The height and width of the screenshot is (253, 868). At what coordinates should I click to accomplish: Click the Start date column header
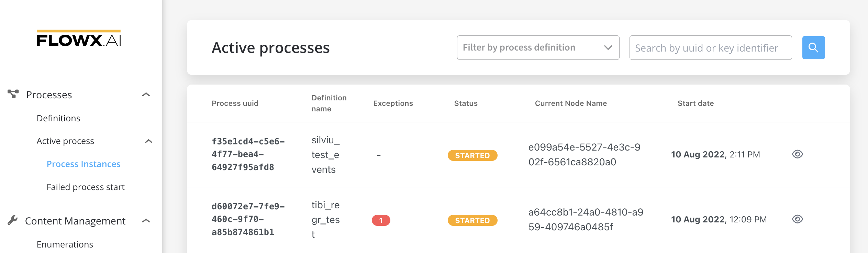695,103
